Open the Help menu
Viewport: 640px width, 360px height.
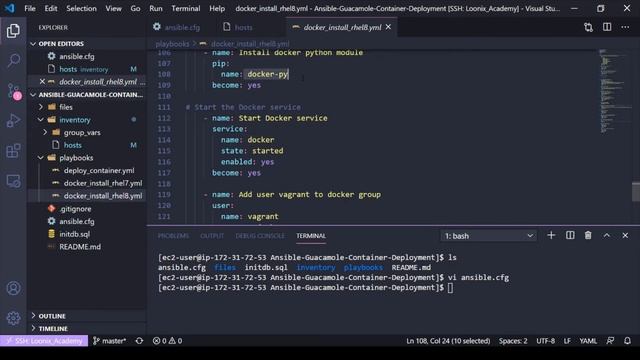click(x=217, y=8)
